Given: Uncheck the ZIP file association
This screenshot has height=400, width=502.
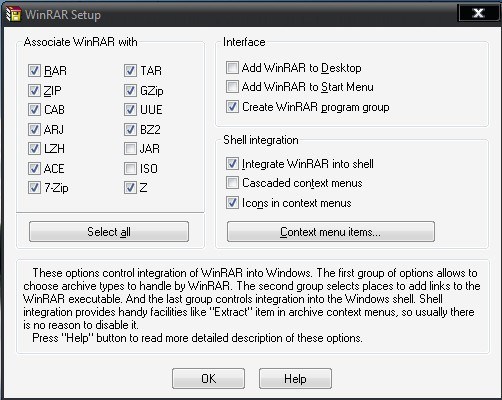Looking at the screenshot, I should pyautogui.click(x=34, y=90).
